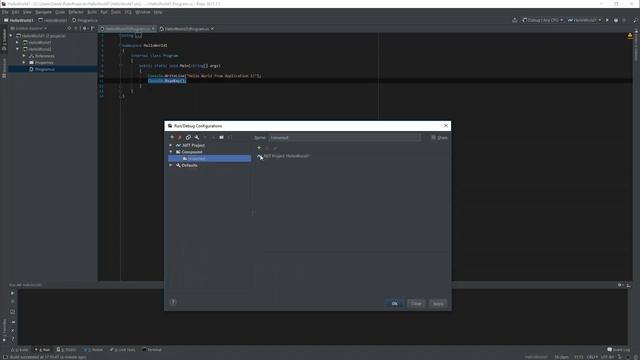
Task: Open the Window menu
Action: [x=142, y=12]
